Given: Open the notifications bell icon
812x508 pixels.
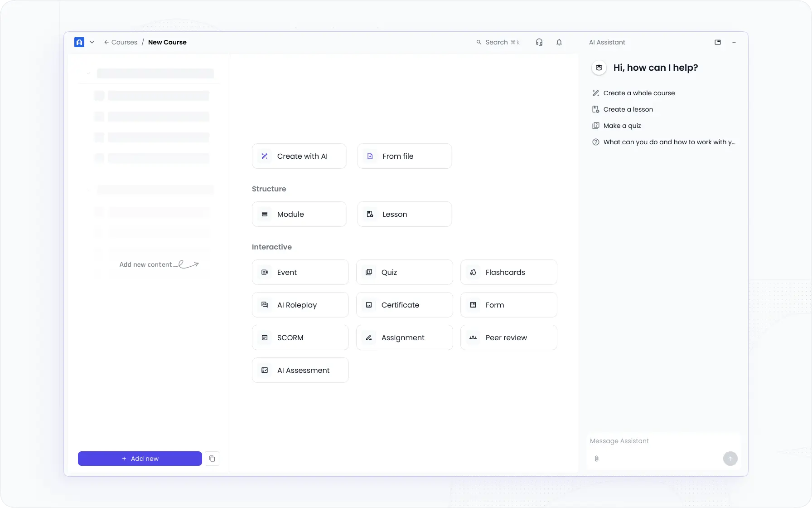Looking at the screenshot, I should point(559,42).
